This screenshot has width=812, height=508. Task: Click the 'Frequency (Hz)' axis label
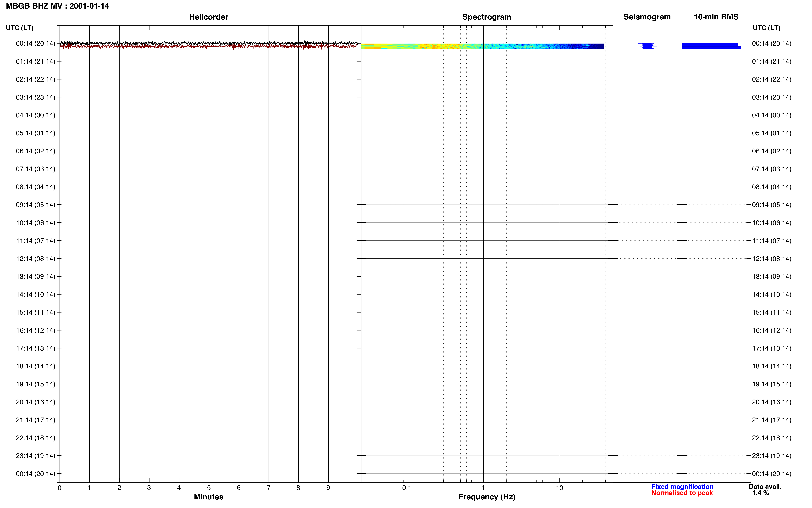487,497
